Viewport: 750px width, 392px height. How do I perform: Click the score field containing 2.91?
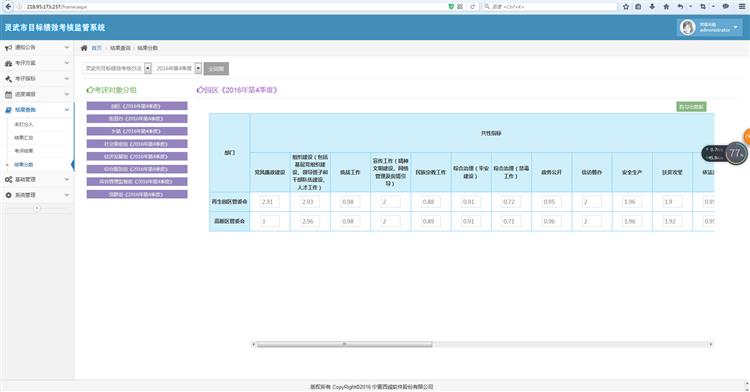(270, 202)
